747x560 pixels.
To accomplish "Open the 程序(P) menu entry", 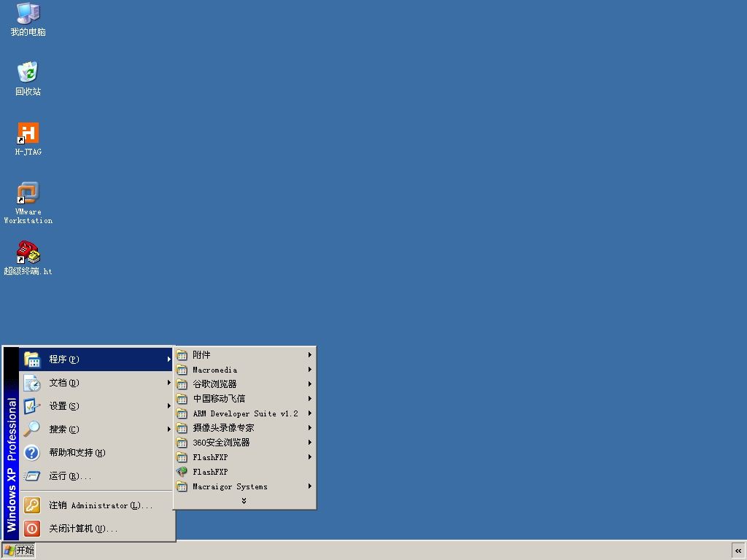I will click(96, 359).
